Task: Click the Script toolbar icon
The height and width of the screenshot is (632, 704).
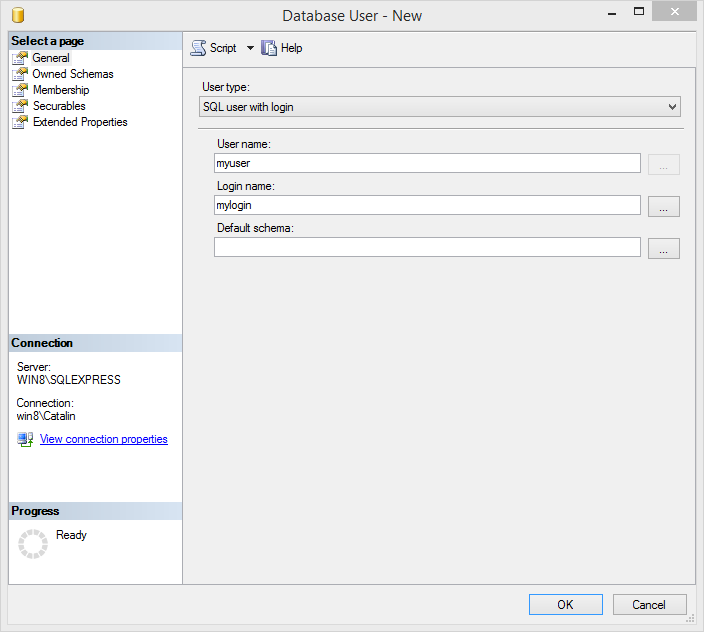Action: [x=198, y=48]
